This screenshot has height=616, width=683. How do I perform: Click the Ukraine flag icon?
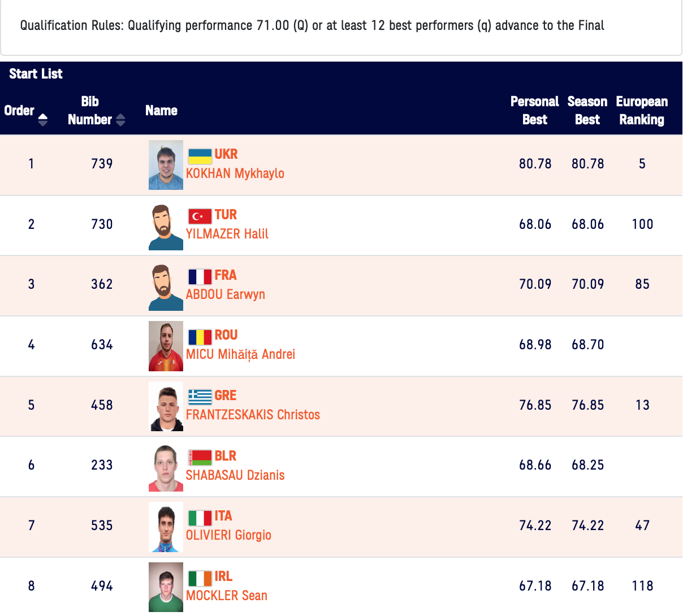[200, 155]
